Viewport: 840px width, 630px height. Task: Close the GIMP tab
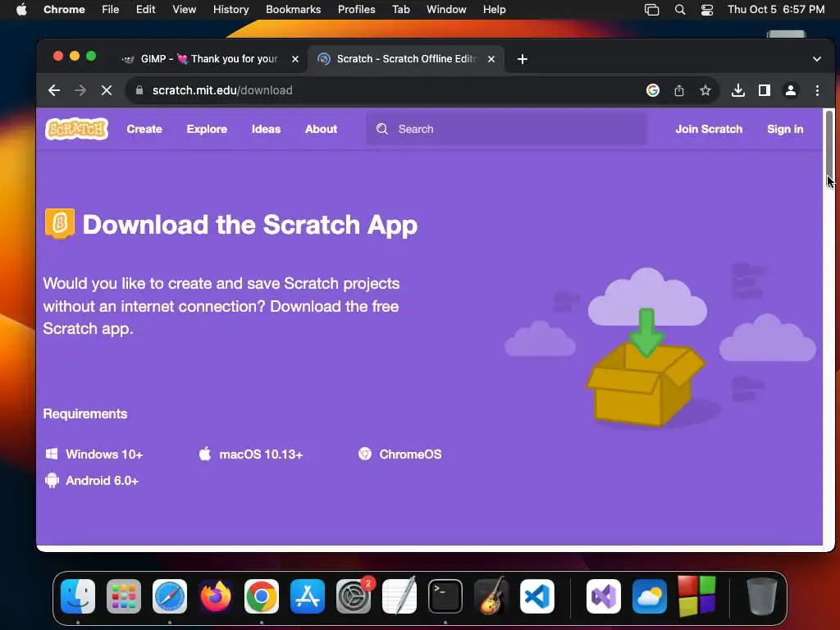(295, 59)
